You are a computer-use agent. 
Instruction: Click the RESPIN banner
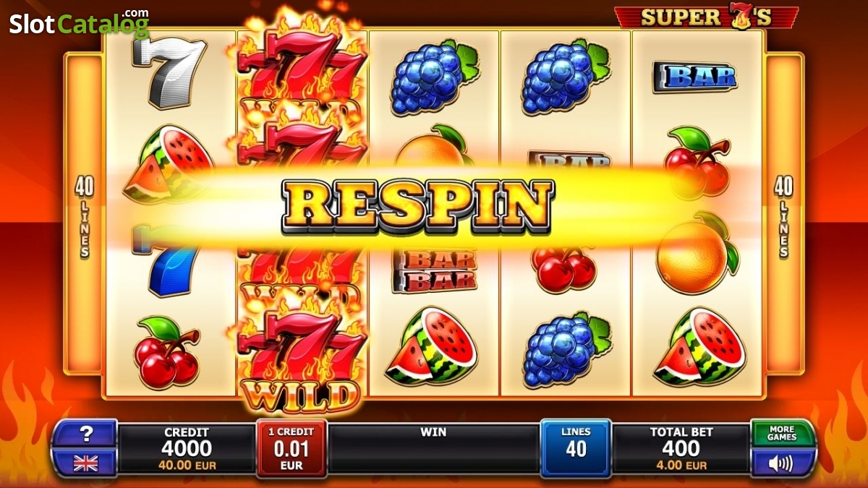point(417,206)
